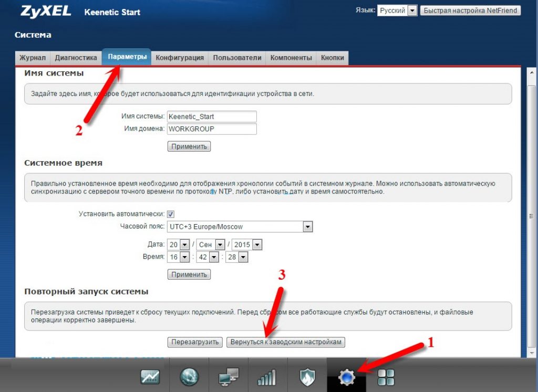Open the Wi-Fi signal bars icon
Image resolution: width=538 pixels, height=392 pixels.
coord(267,377)
